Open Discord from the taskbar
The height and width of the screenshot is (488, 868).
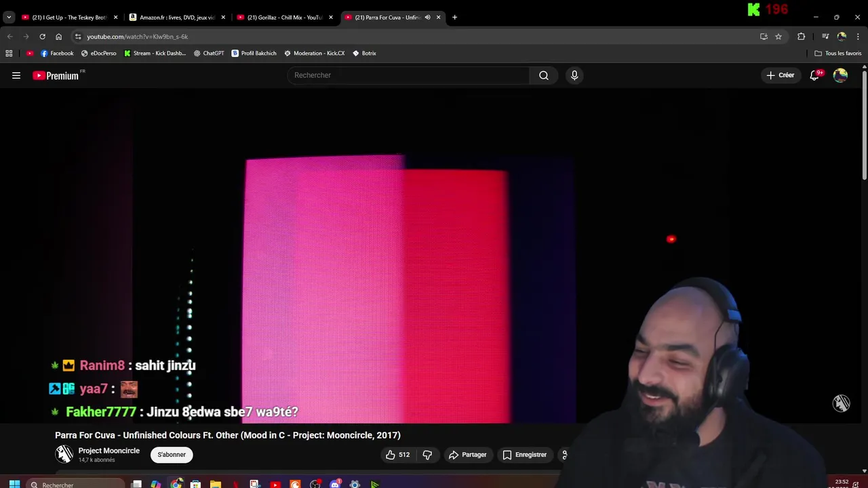(x=335, y=484)
